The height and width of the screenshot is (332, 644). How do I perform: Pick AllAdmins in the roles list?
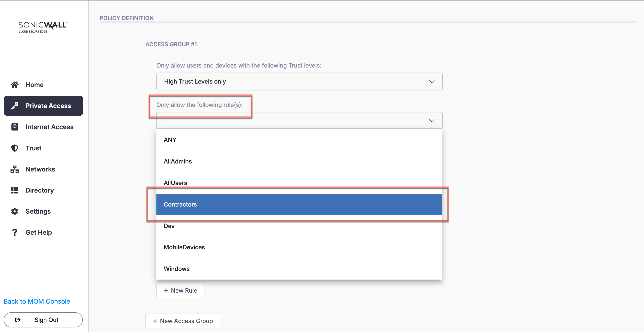coord(299,161)
